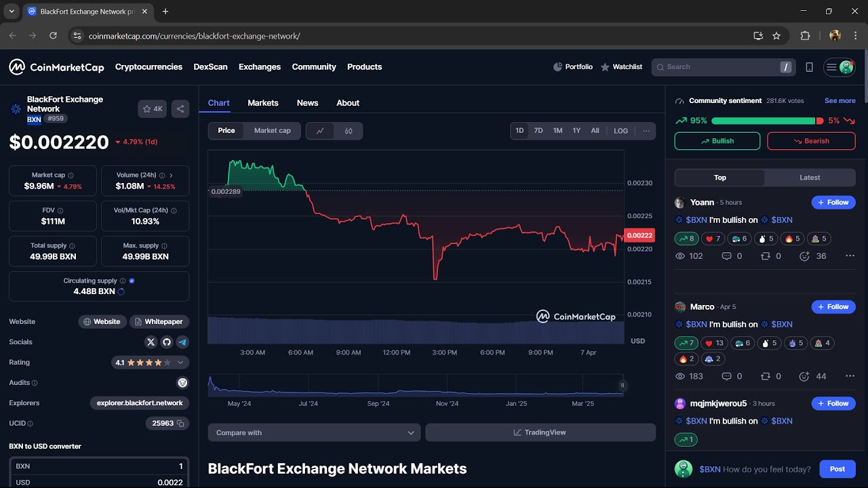The height and width of the screenshot is (488, 868).
Task: Switch to the News tab
Action: (x=307, y=103)
